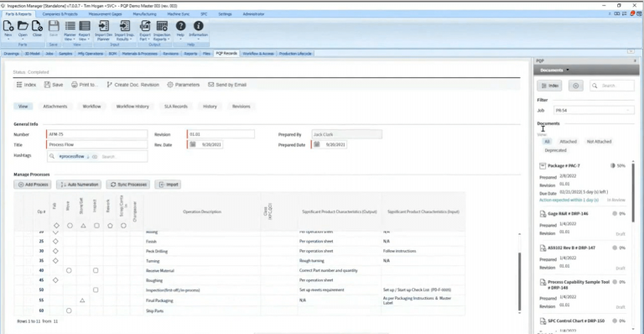
Task: Close the PQP side panel
Action: (x=635, y=60)
